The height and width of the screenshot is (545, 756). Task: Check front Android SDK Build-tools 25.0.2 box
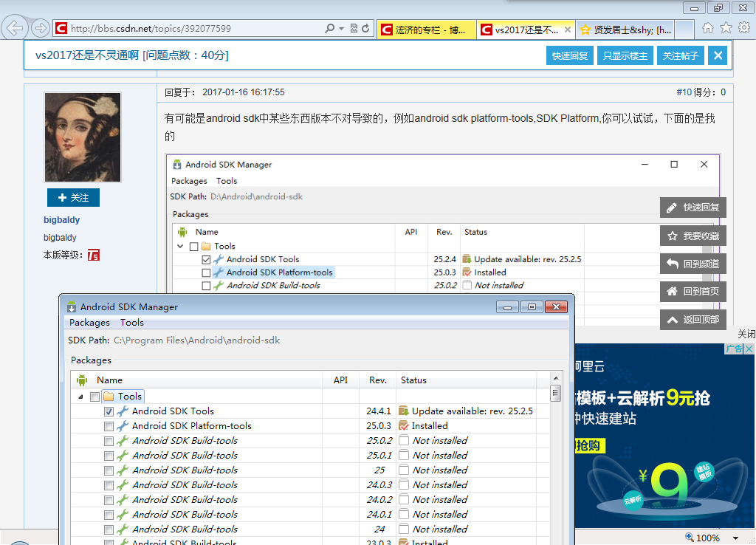point(109,442)
